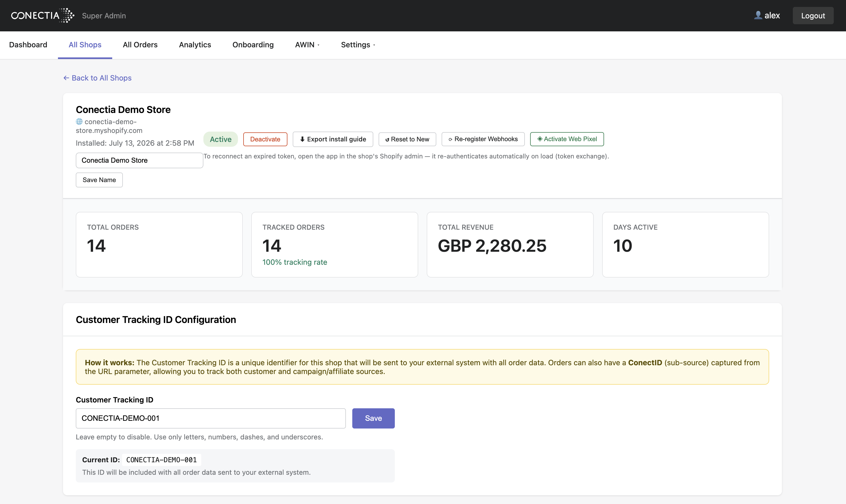Expand the AWIN dropdown menu
846x504 pixels.
coord(307,45)
